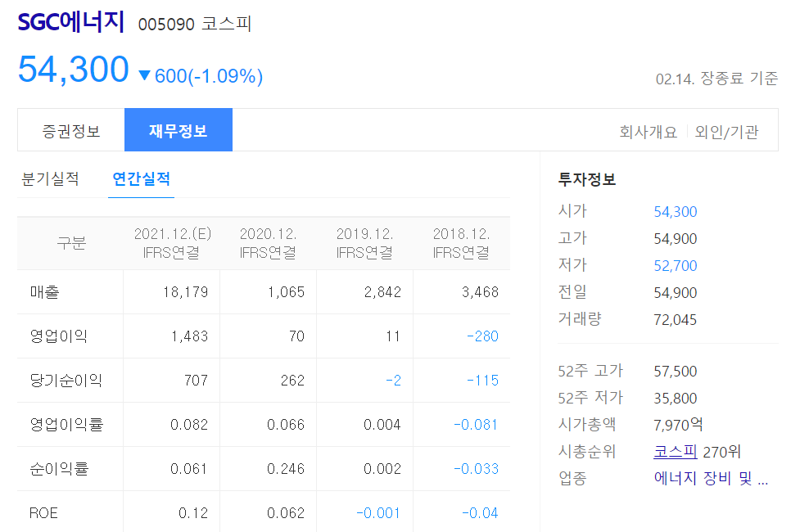Viewport: 791px width, 532px height.
Task: Click the 2019.12. column header
Action: pyautogui.click(x=364, y=243)
